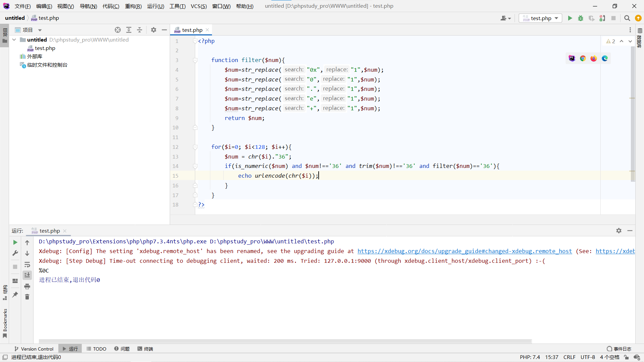Switch to the TODO tool window tab

(96, 349)
